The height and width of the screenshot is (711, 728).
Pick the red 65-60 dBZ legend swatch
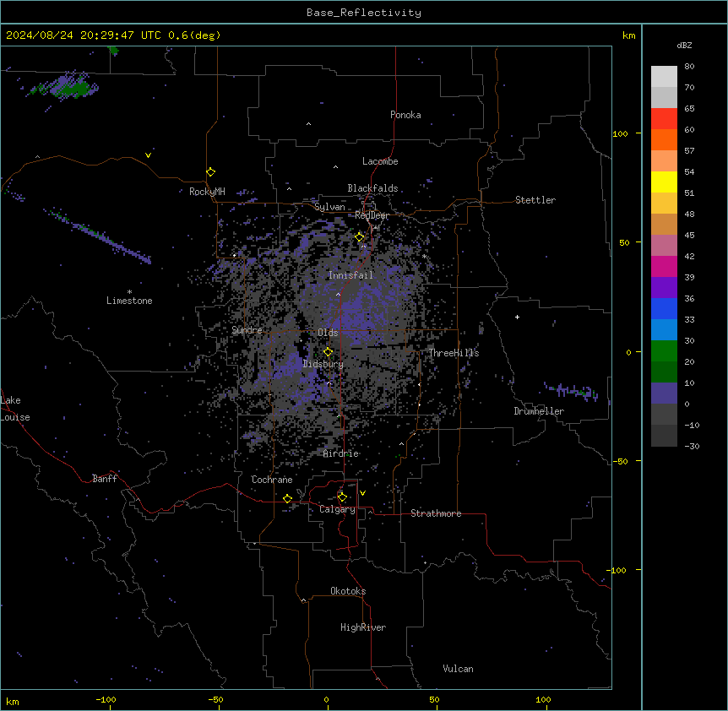[x=664, y=119]
